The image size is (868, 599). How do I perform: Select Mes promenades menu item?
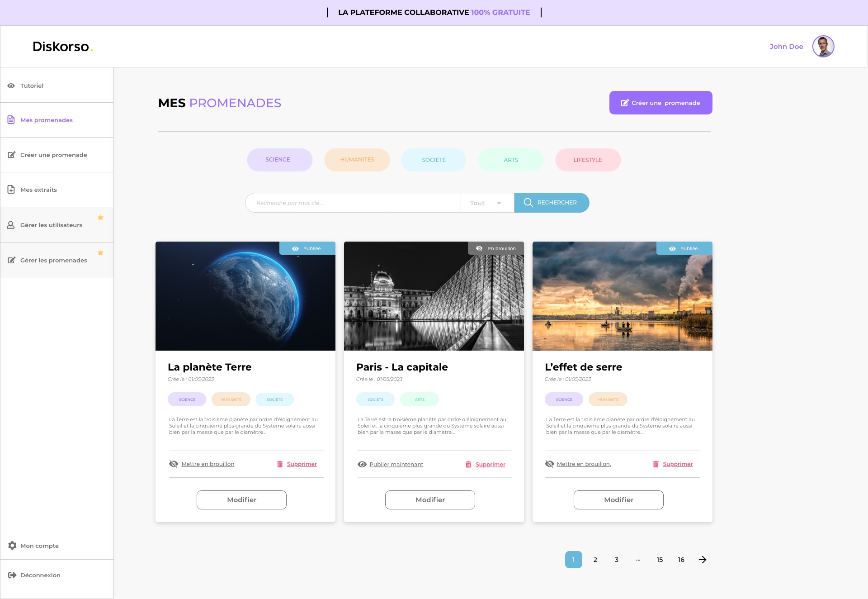tap(57, 120)
